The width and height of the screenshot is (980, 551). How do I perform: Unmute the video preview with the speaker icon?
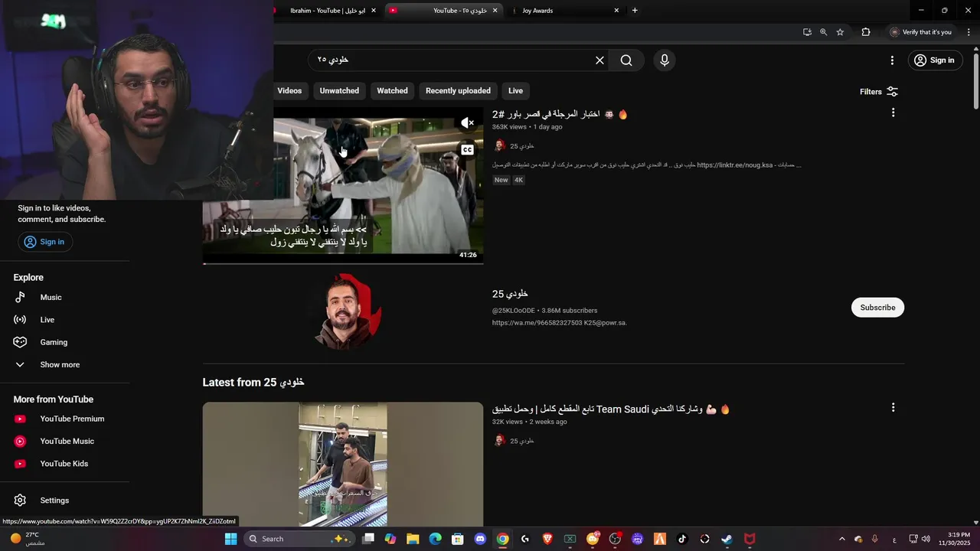point(467,123)
